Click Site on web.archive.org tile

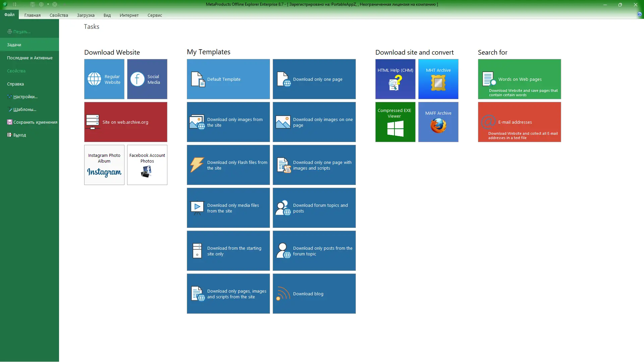[125, 122]
